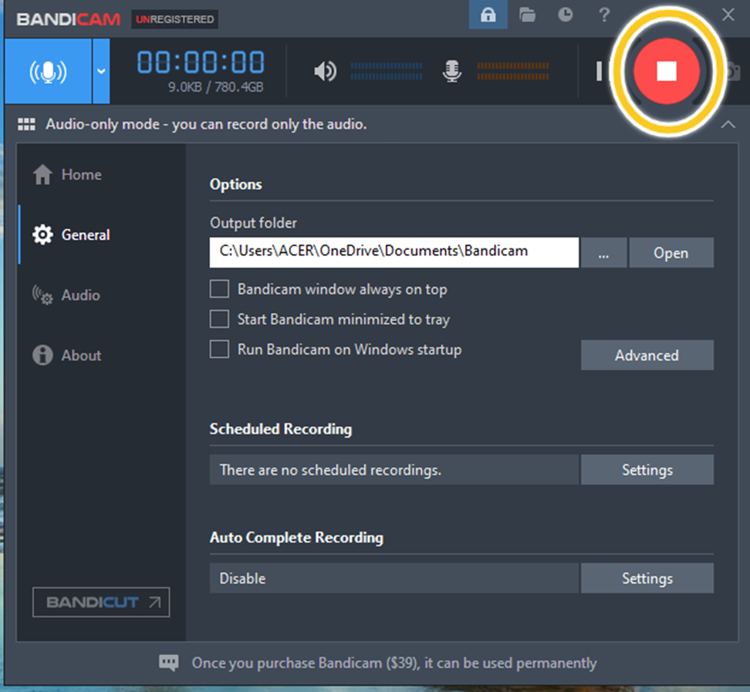Screen dimensions: 750x692
Task: Open Auto Complete Recording Settings
Action: click(647, 578)
